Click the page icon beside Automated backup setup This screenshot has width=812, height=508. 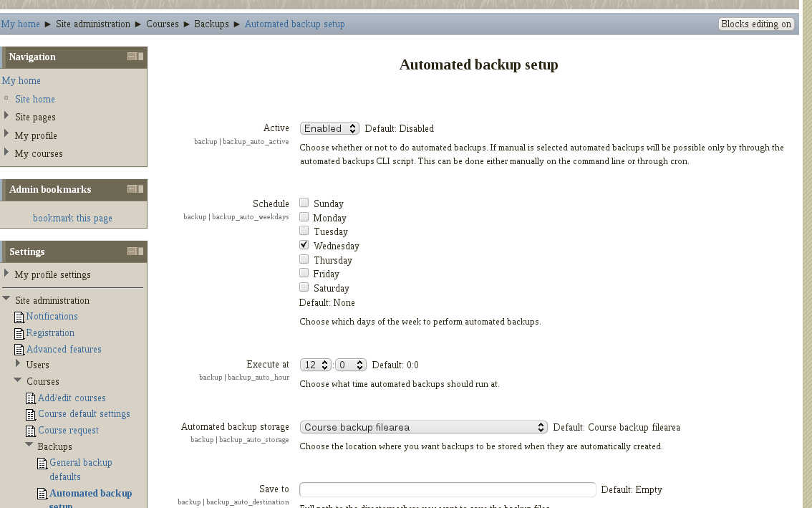point(42,494)
